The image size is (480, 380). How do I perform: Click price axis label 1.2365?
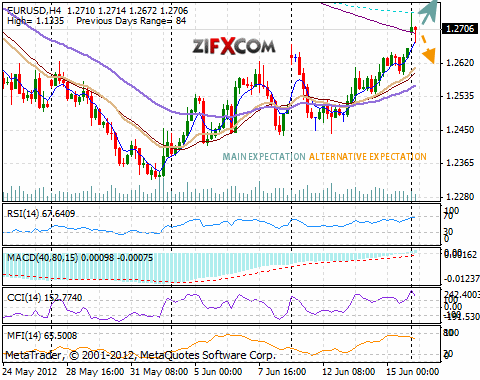tap(460, 163)
